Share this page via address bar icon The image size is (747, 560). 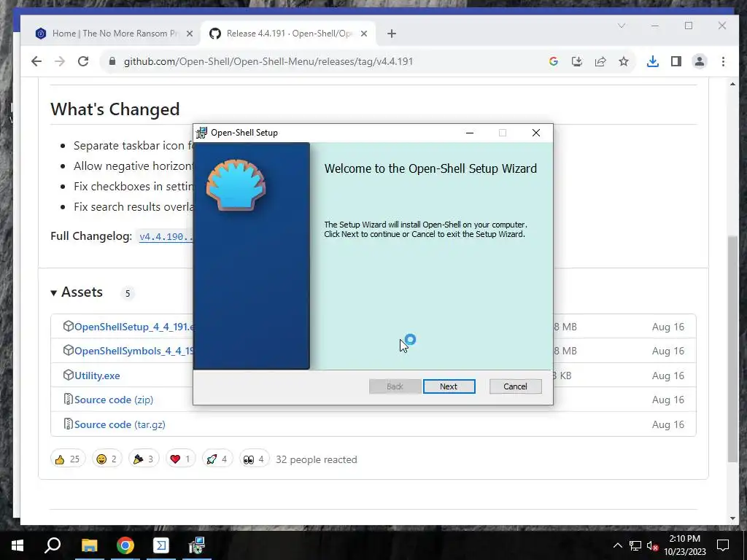coord(600,61)
